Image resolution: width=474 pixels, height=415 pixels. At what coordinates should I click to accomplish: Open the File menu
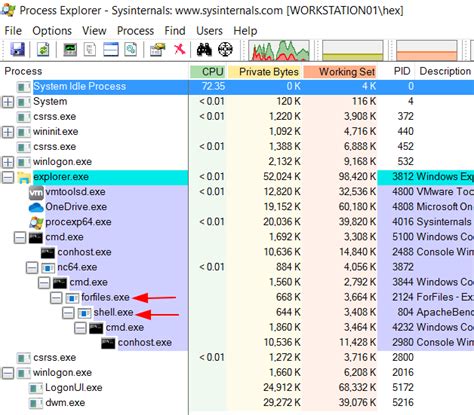click(13, 31)
